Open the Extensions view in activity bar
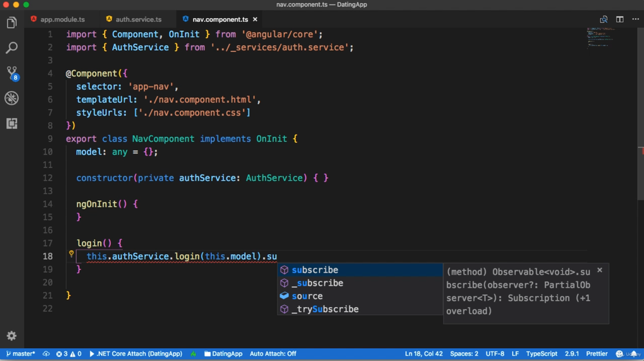Screen dimensions: 644x361 [x=12, y=123]
